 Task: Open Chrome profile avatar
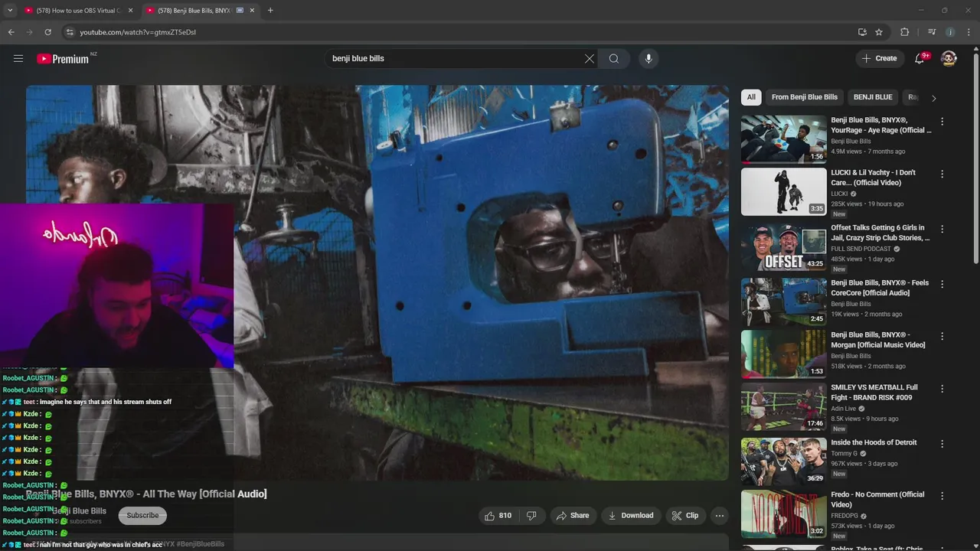pyautogui.click(x=950, y=32)
